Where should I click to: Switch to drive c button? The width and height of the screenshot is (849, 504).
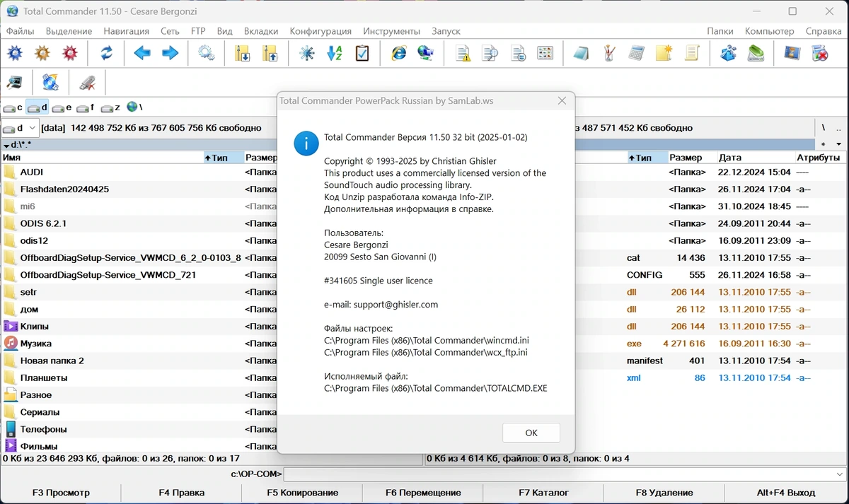13,107
